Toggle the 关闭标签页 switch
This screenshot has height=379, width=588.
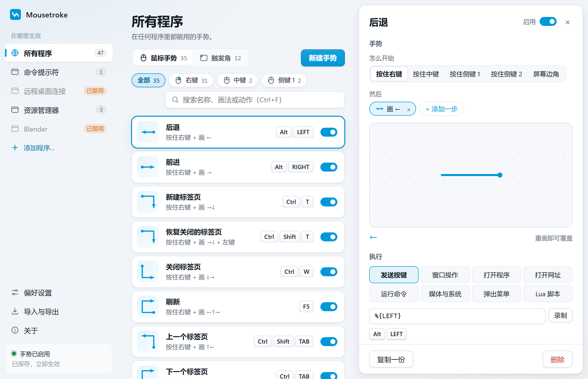(329, 272)
